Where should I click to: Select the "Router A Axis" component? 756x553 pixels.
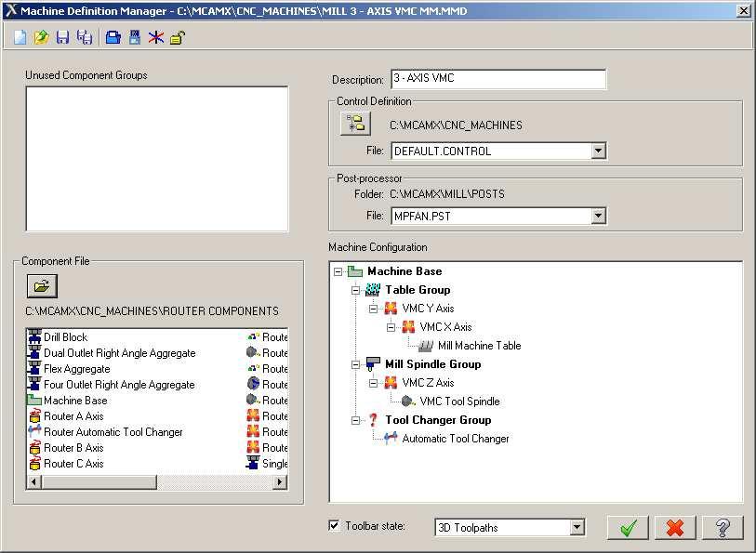coord(73,416)
